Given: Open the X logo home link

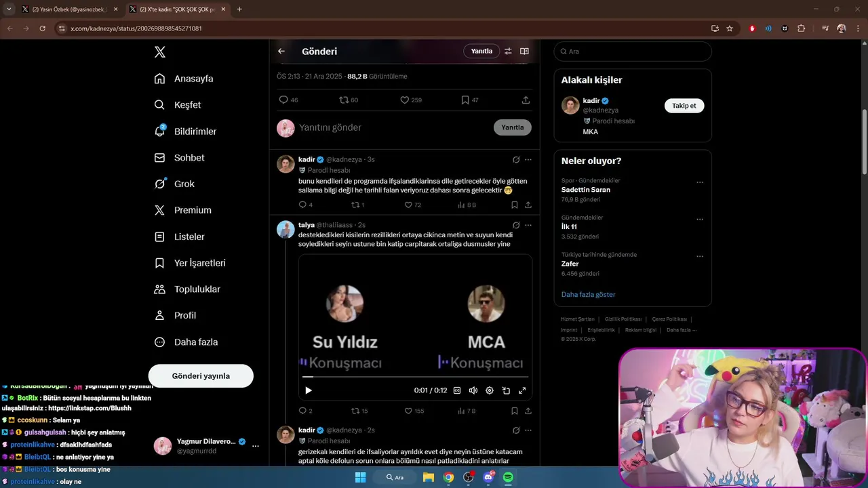Looking at the screenshot, I should click(x=159, y=52).
